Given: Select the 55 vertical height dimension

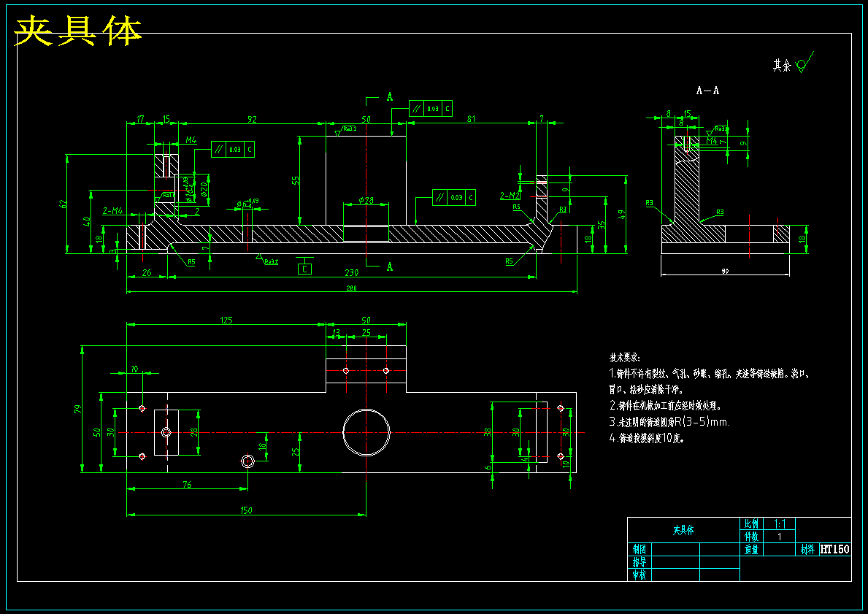Looking at the screenshot, I should (296, 180).
